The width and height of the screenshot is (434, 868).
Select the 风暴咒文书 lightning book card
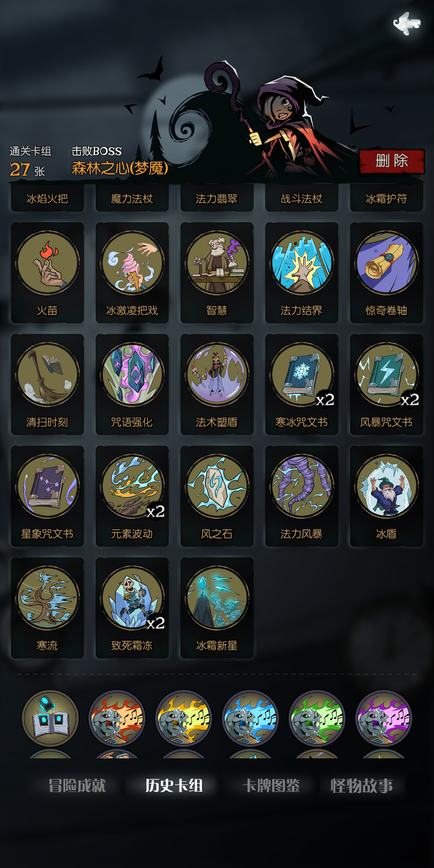[387, 385]
